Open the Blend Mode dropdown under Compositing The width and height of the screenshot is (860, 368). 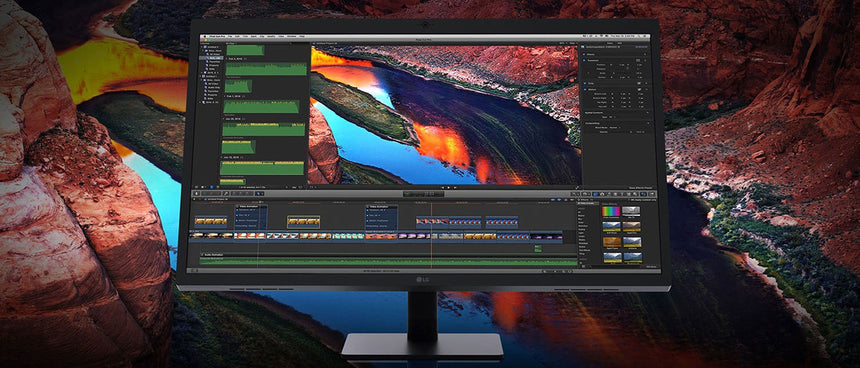click(614, 127)
